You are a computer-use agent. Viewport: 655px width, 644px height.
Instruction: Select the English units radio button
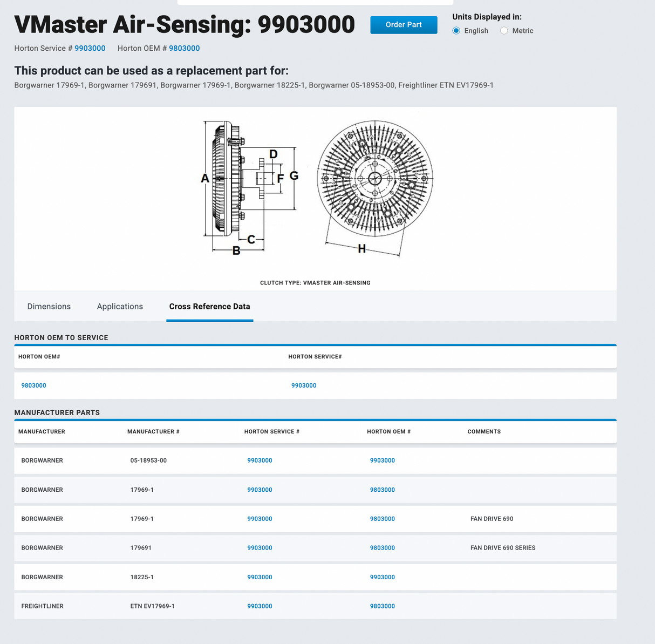tap(456, 31)
